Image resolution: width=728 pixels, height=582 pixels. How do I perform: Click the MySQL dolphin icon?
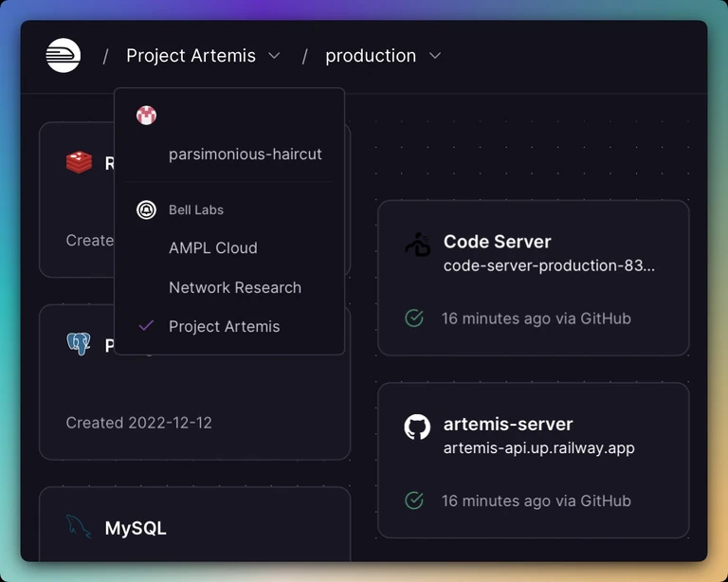tap(79, 526)
